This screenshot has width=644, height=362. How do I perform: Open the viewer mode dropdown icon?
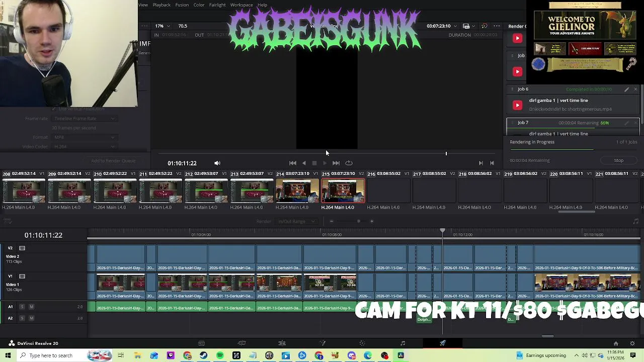pos(467,26)
